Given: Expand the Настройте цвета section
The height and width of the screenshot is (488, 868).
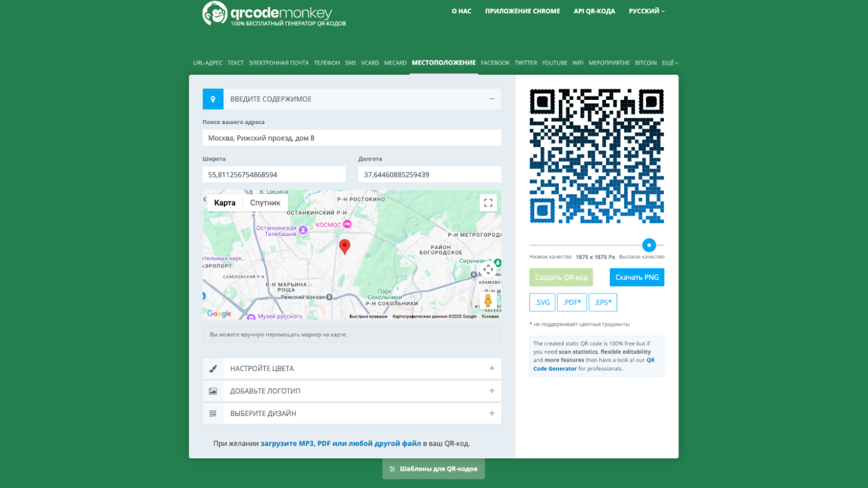Looking at the screenshot, I should 492,369.
